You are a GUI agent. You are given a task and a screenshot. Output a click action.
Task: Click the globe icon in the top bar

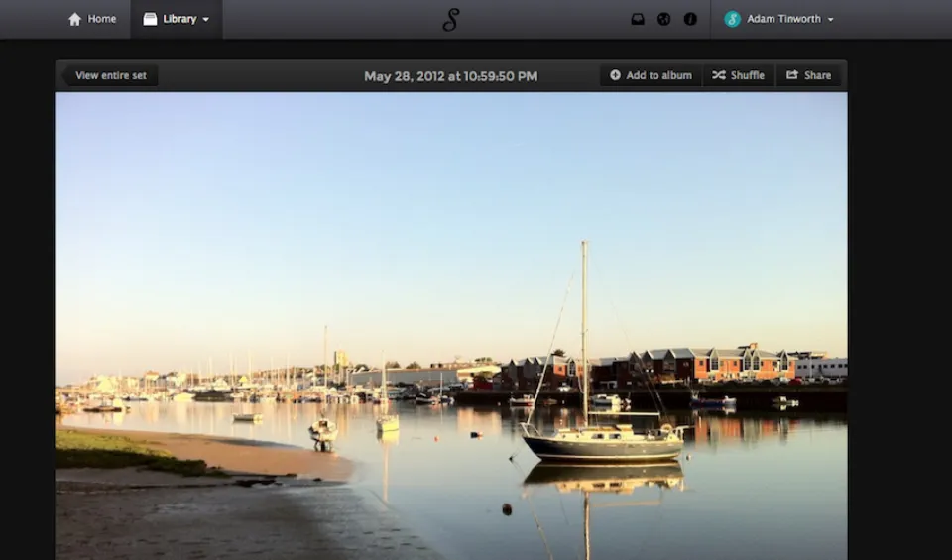click(663, 20)
